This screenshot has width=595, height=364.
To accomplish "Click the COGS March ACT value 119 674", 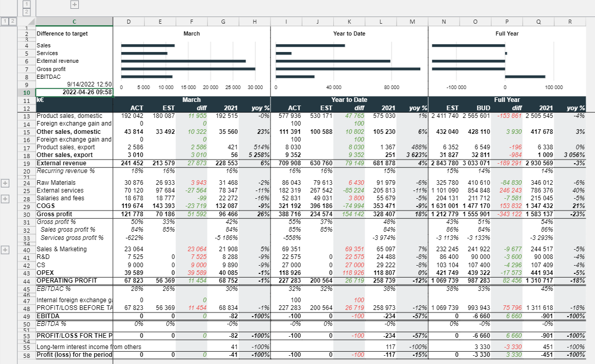I will pyautogui.click(x=128, y=206).
